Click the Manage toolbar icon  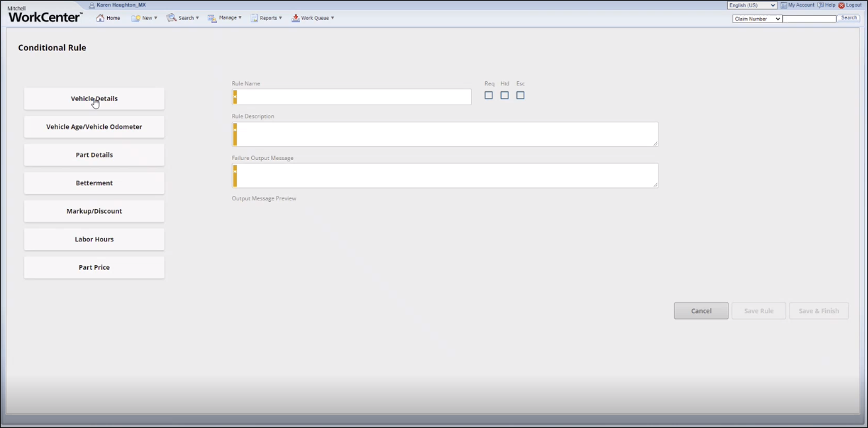(x=212, y=18)
